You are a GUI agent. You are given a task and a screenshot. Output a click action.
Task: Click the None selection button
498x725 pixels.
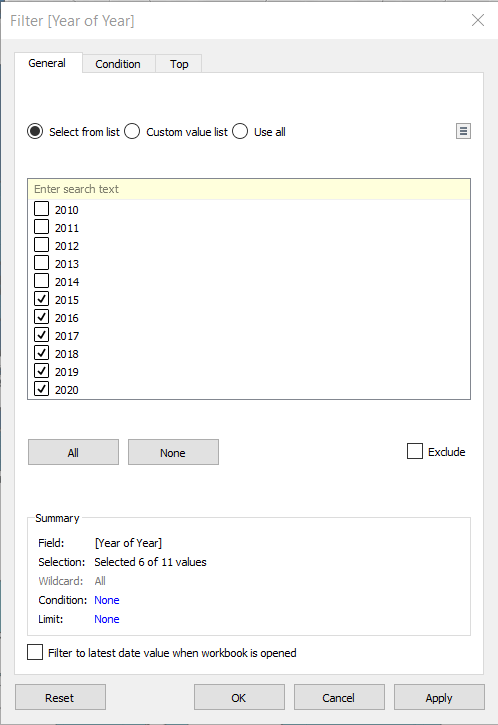pyautogui.click(x=173, y=452)
